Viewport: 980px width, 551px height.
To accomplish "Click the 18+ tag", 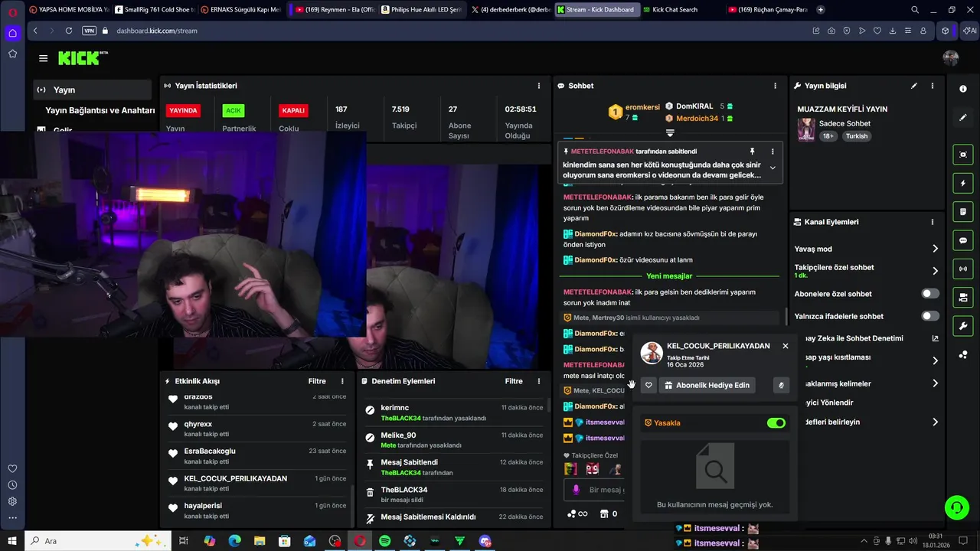I will click(828, 136).
